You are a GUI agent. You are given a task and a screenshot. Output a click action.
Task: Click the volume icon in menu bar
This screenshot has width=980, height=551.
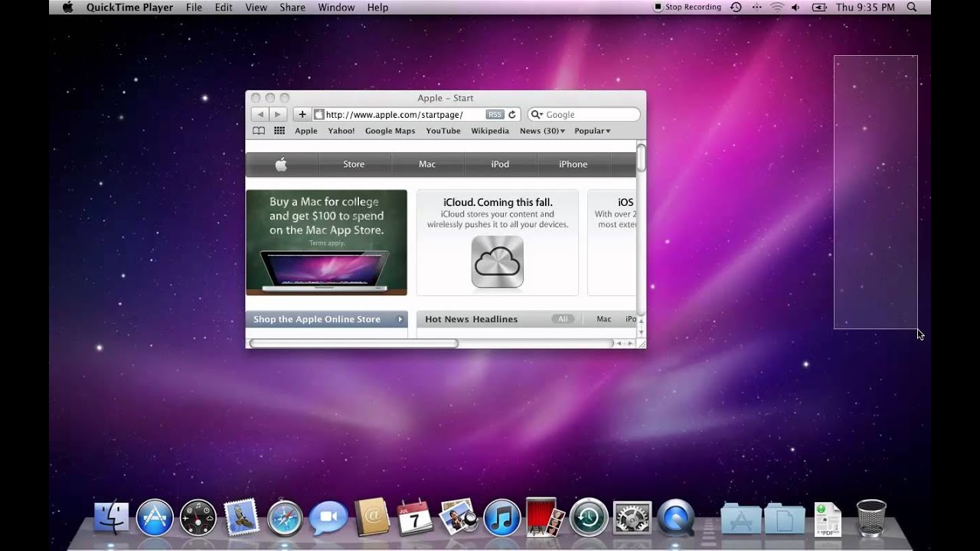click(x=796, y=7)
